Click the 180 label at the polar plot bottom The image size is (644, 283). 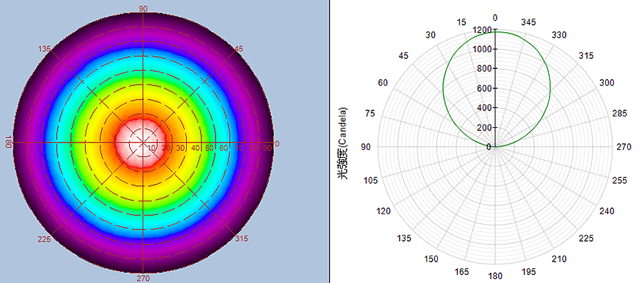pyautogui.click(x=495, y=276)
